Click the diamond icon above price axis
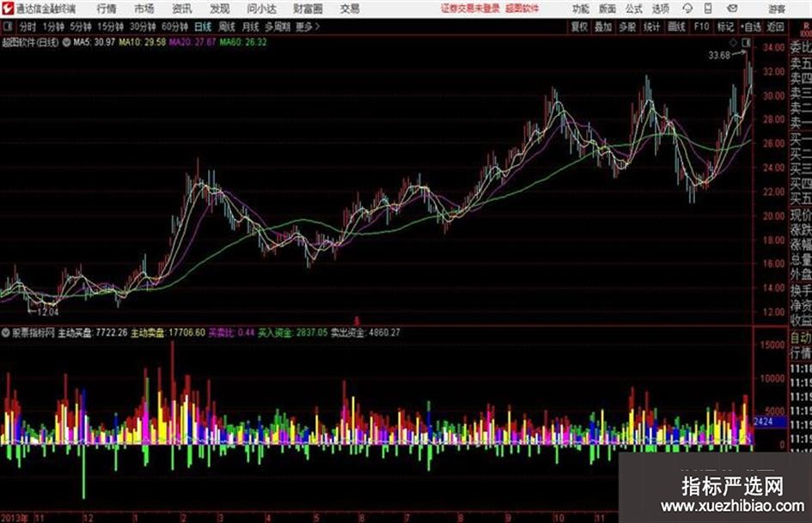812x523 pixels. tap(733, 42)
